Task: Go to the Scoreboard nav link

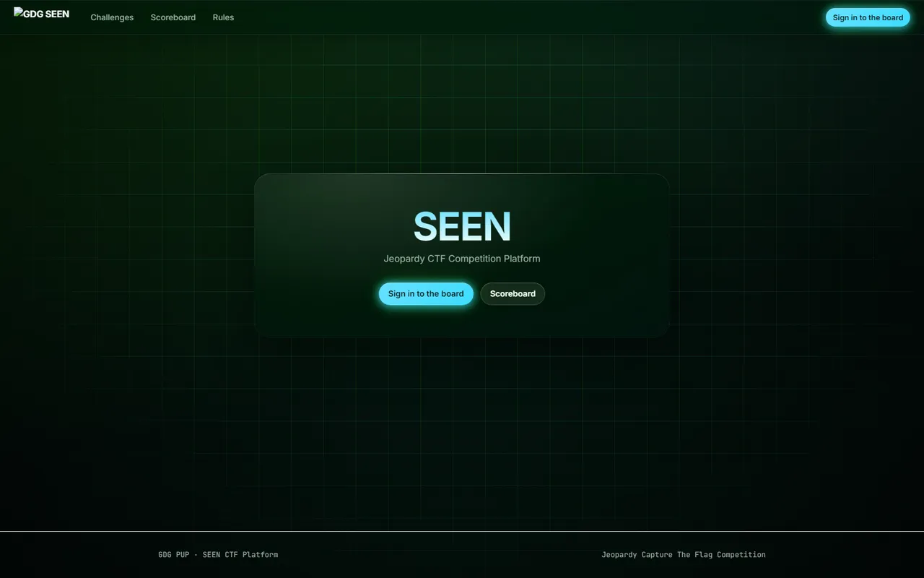Action: point(173,17)
